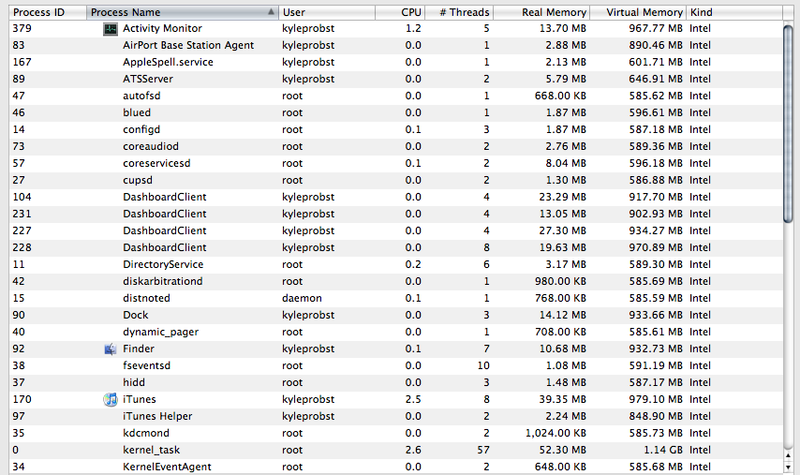This screenshot has height=475, width=800.
Task: Select DashboardClient with process ID 228
Action: (x=395, y=247)
